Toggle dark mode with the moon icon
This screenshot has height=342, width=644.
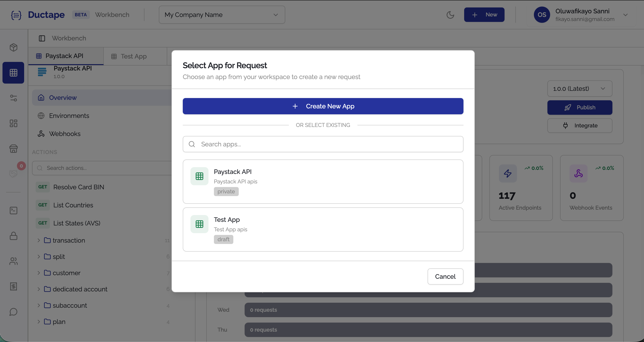click(x=450, y=14)
